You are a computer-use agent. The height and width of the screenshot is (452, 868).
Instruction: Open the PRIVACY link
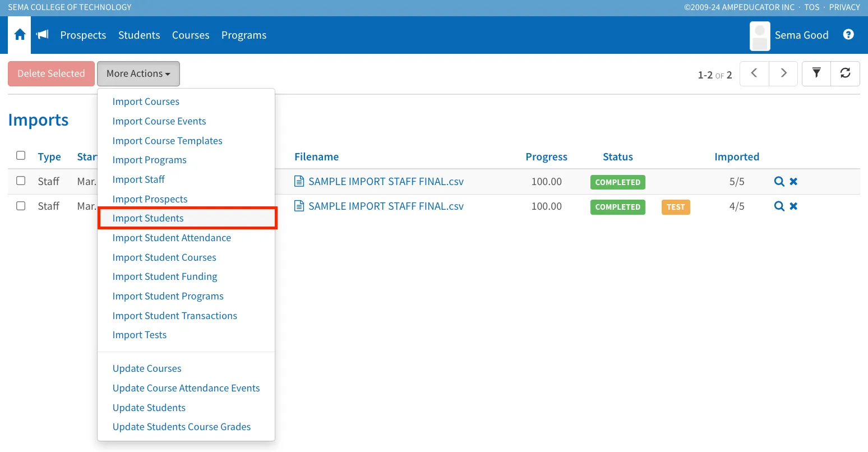pyautogui.click(x=844, y=7)
